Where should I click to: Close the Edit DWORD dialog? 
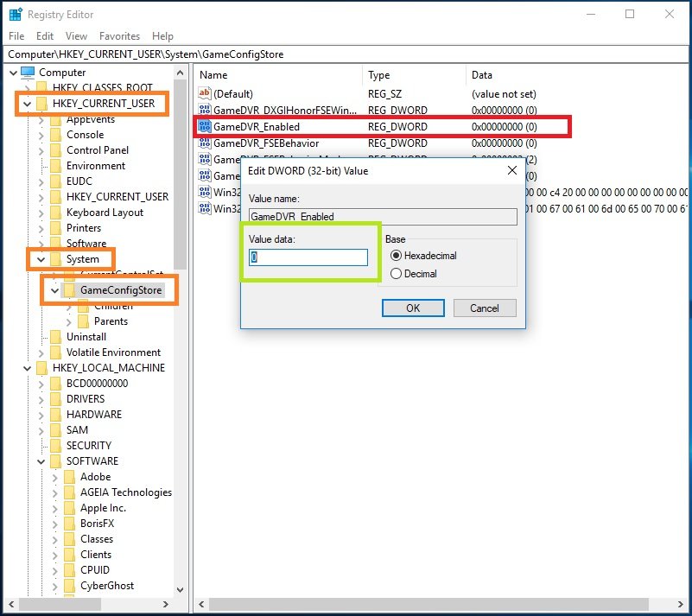pos(512,170)
